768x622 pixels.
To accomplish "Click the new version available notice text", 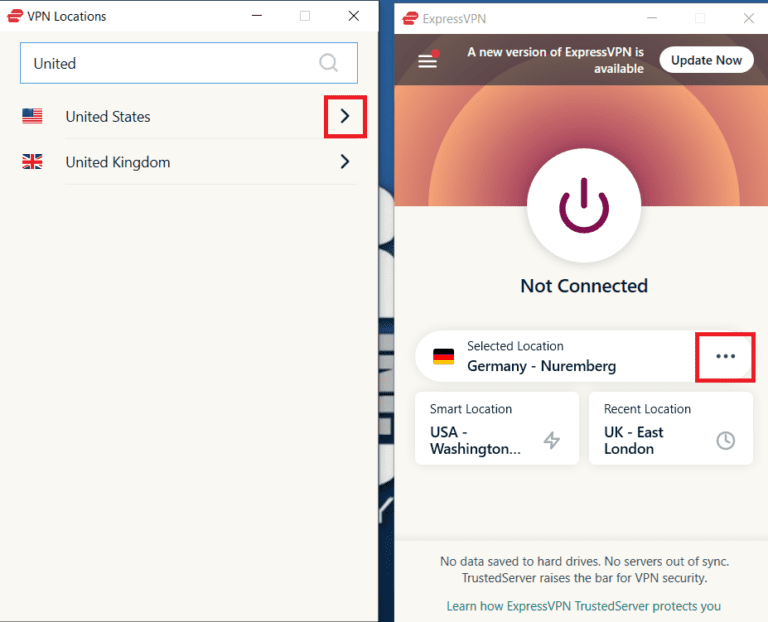I will click(x=555, y=60).
